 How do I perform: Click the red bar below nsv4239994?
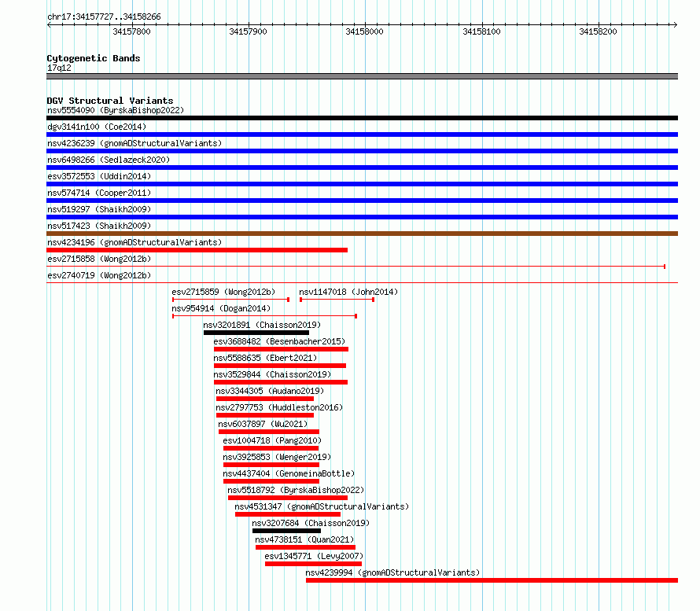click(x=492, y=580)
